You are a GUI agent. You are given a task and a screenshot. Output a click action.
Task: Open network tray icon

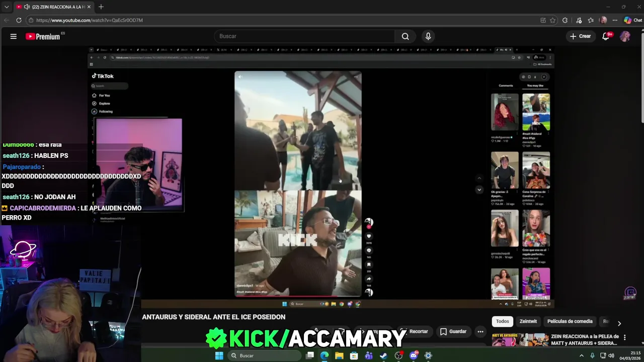603,355
